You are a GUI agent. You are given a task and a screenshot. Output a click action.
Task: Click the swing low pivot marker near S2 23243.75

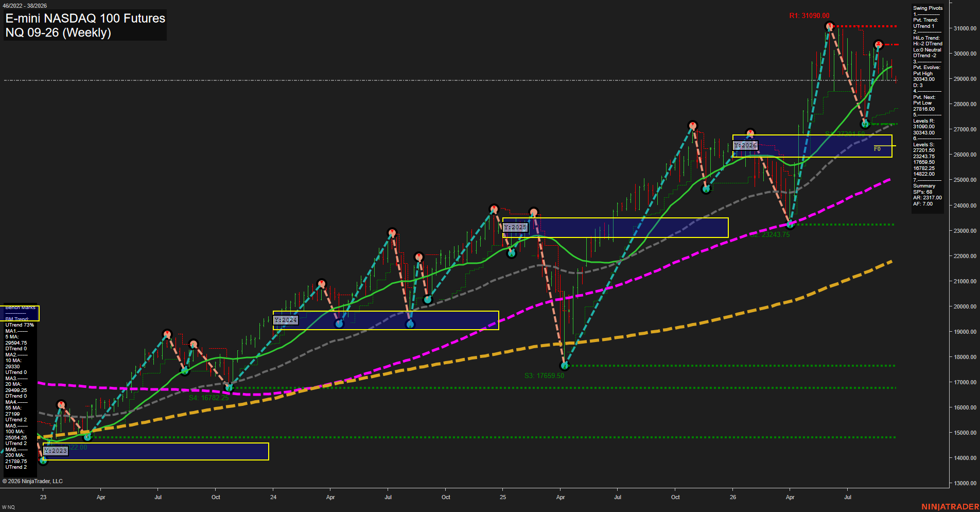pos(791,225)
